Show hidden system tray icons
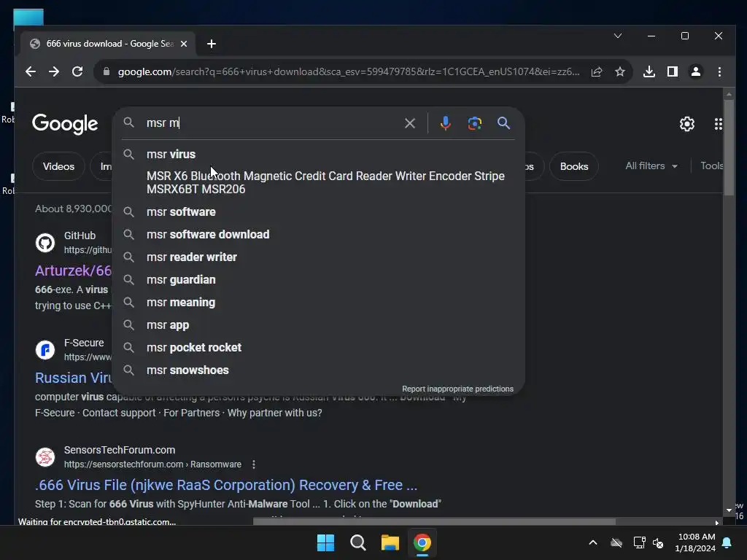The width and height of the screenshot is (747, 560). [x=593, y=542]
